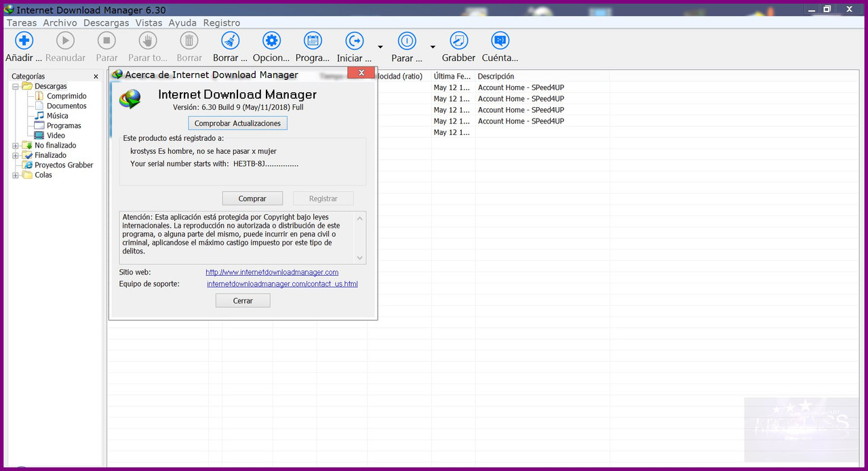
Task: Select the fifth May 12 row without description
Action: tap(451, 132)
